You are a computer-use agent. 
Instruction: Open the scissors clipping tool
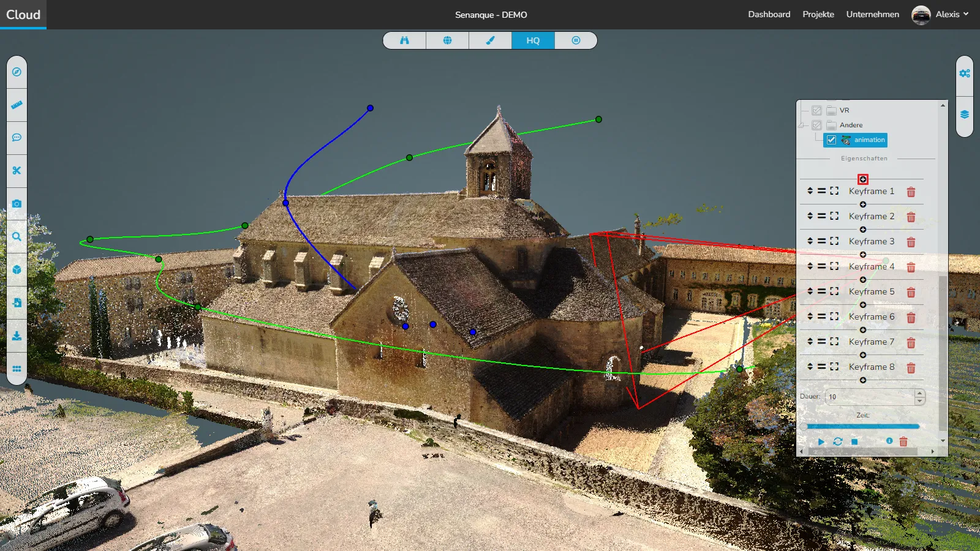[17, 171]
